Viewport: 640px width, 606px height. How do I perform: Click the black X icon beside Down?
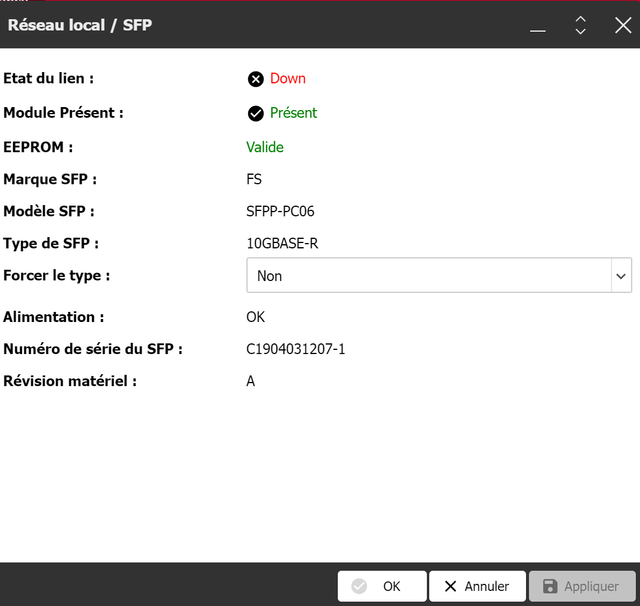tap(256, 79)
